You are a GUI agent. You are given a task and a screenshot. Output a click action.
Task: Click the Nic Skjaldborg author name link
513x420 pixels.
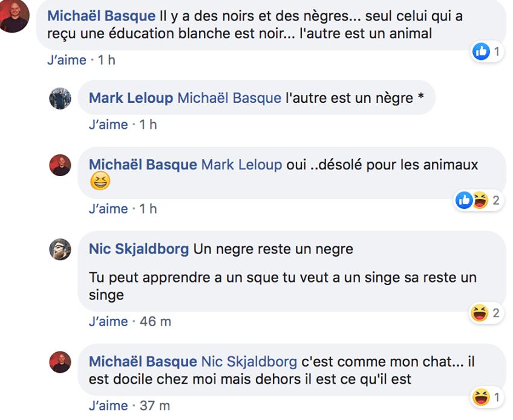139,249
